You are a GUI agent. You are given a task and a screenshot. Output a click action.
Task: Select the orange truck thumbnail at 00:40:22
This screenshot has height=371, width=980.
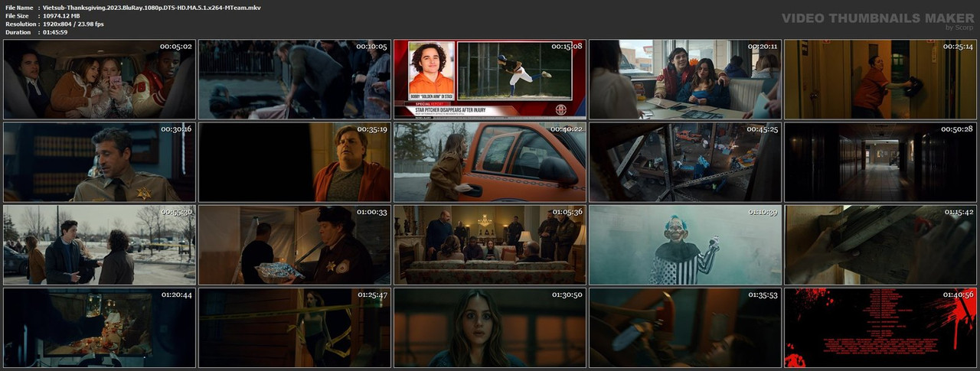(490, 162)
